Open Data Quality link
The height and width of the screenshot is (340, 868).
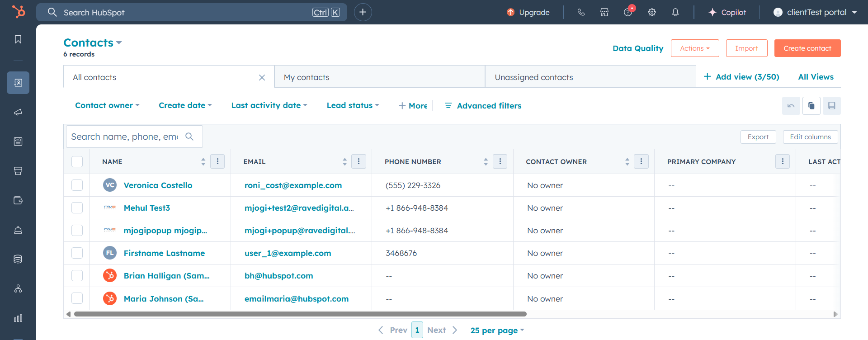(638, 48)
